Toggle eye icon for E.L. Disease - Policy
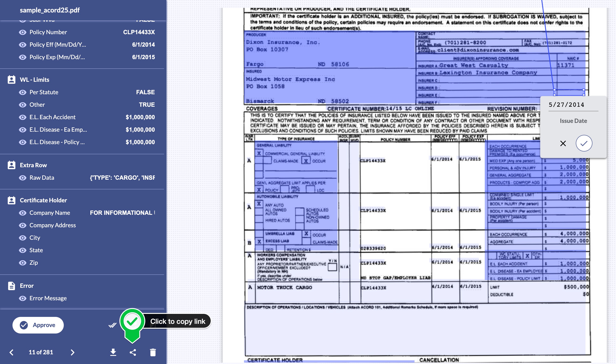616x364 pixels. (23, 143)
